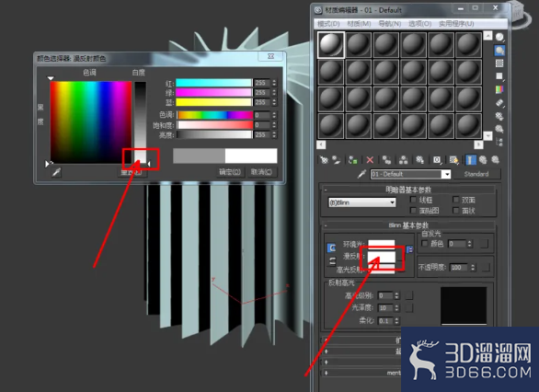Screen dimensions: 539x392
Task: Toggle checkered Background icon in side toolbar
Action: [x=499, y=63]
